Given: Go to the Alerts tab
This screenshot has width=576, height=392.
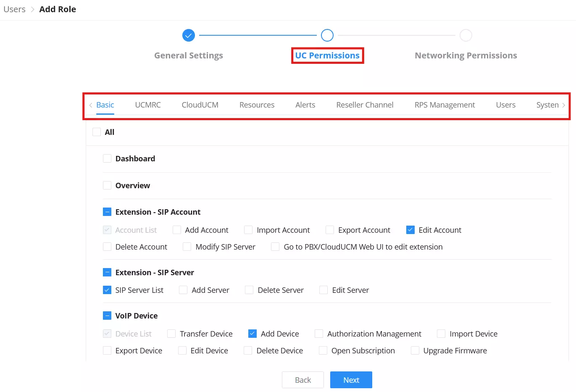Looking at the screenshot, I should (x=305, y=105).
